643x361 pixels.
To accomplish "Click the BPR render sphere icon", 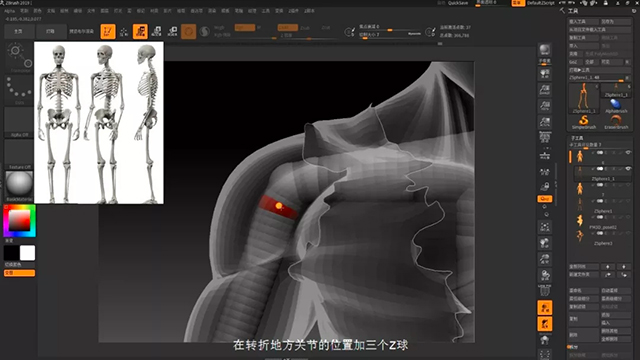I will 545,50.
